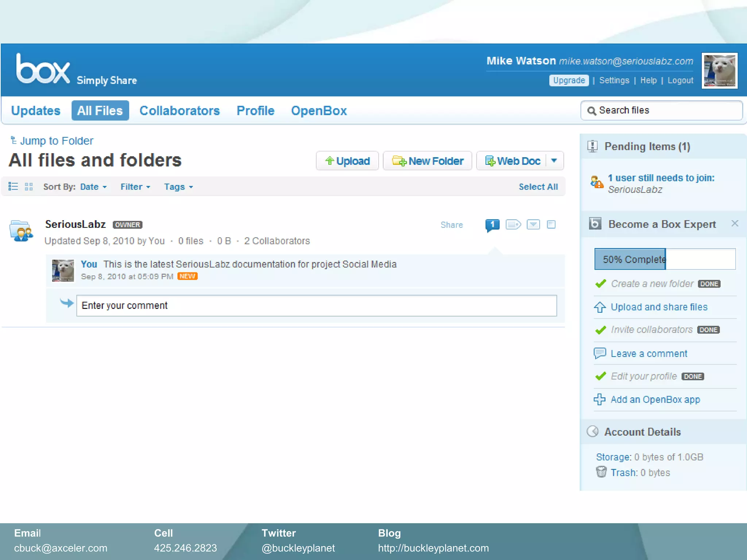Open the SeriousLabz shared folder icon

click(21, 231)
